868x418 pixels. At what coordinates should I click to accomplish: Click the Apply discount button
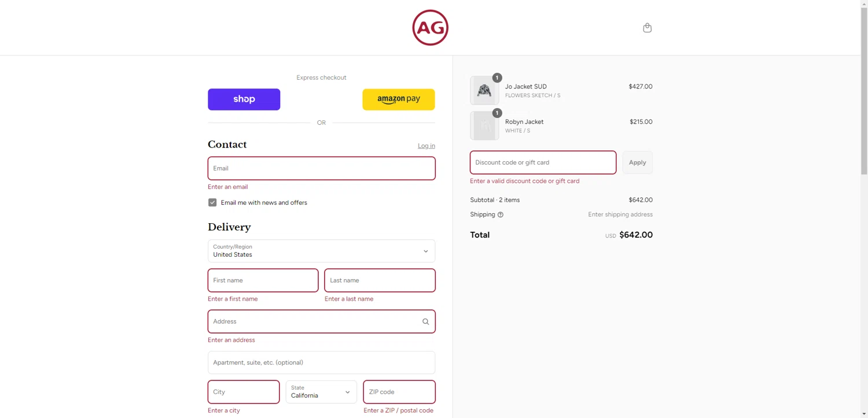[x=637, y=162]
